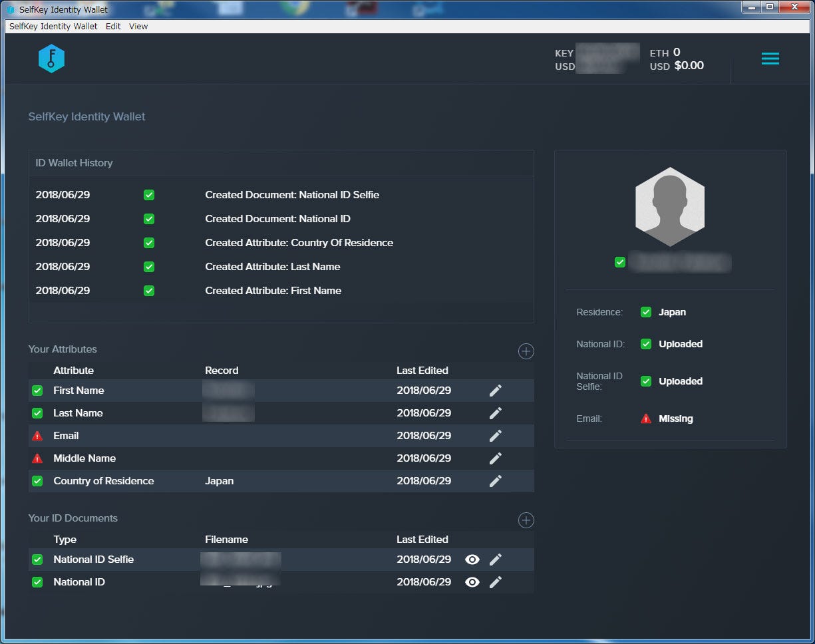Add a new ID document plus icon
This screenshot has width=815, height=644.
click(526, 520)
